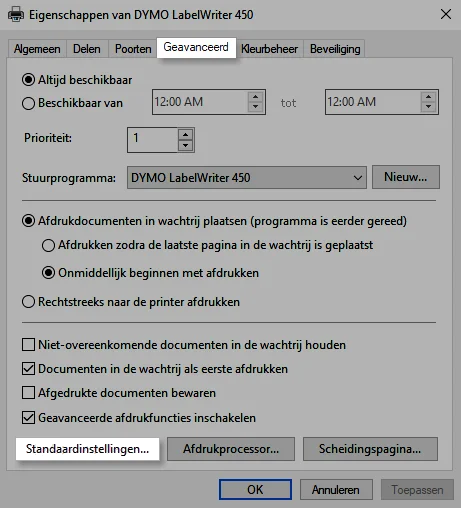Select the 'Beschikbaar van' radio option
Image resolution: width=461 pixels, height=508 pixels.
[x=28, y=103]
